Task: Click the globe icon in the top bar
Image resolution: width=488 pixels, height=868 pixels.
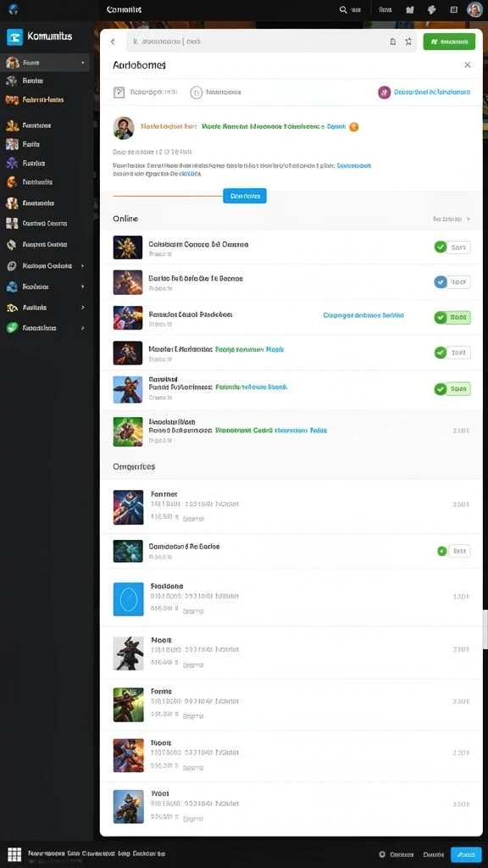Action: (14, 8)
